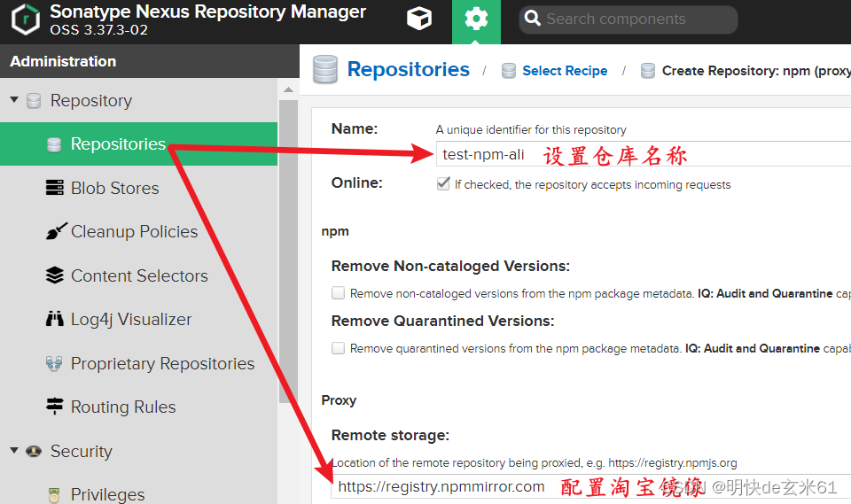This screenshot has height=504, width=851.
Task: Click the Repositories item icon in sidebar
Action: (x=54, y=144)
